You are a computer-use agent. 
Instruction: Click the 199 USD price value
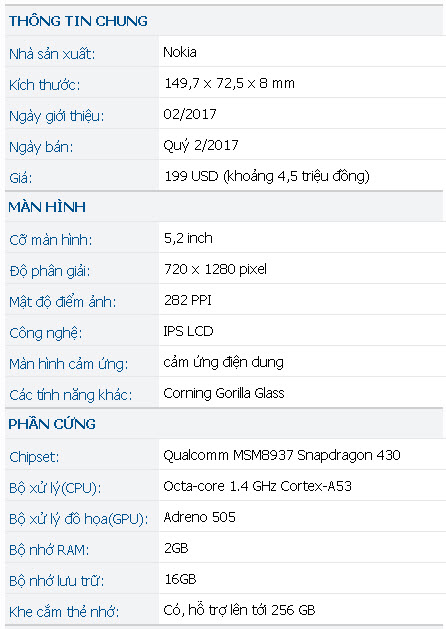click(x=267, y=176)
